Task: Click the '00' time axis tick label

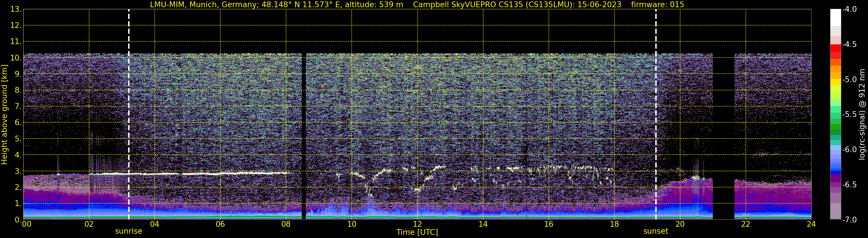Action: 26,224
